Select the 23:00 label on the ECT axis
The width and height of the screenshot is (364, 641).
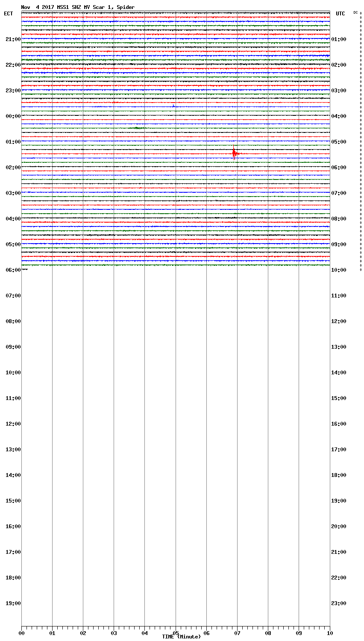click(13, 91)
